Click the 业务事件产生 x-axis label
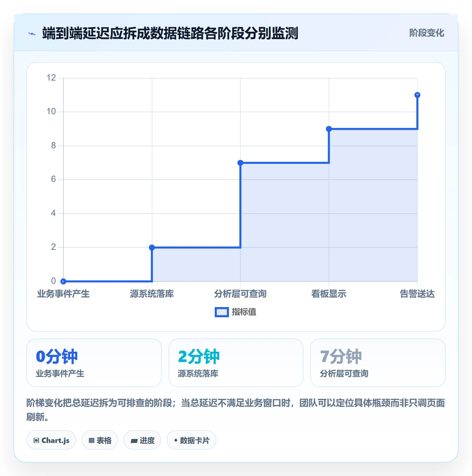The image size is (472, 476). pyautogui.click(x=63, y=294)
